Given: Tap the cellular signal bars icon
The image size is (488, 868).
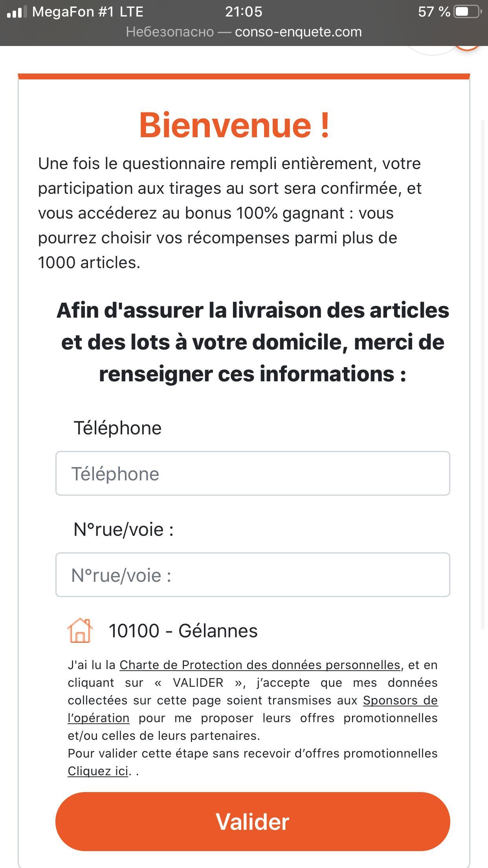Looking at the screenshot, I should tap(17, 12).
